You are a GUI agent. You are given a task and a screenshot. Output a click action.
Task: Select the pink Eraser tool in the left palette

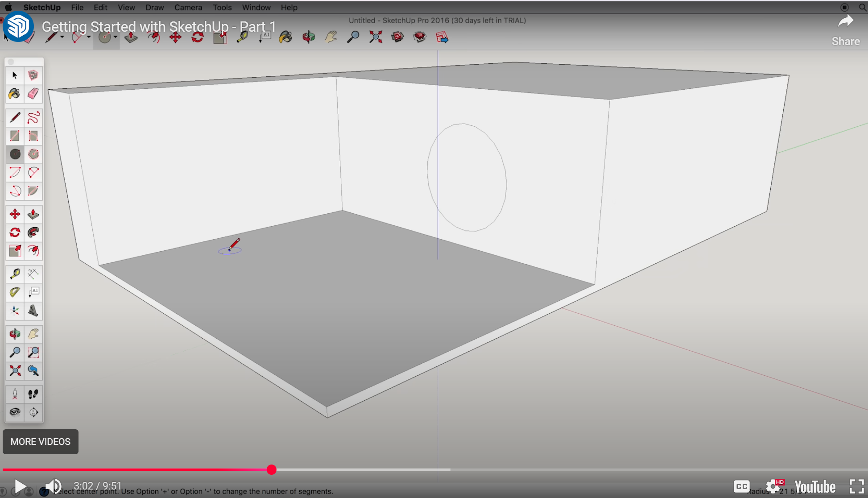33,93
